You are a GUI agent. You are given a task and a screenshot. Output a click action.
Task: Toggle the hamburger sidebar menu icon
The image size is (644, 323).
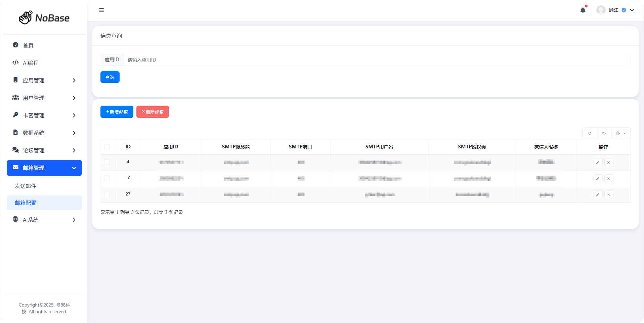(x=101, y=10)
